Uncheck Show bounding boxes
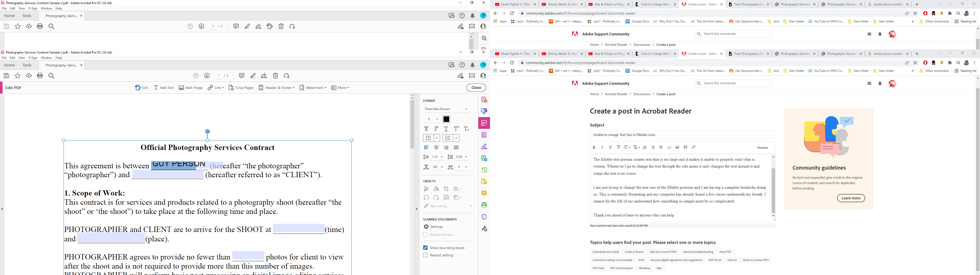 click(425, 248)
